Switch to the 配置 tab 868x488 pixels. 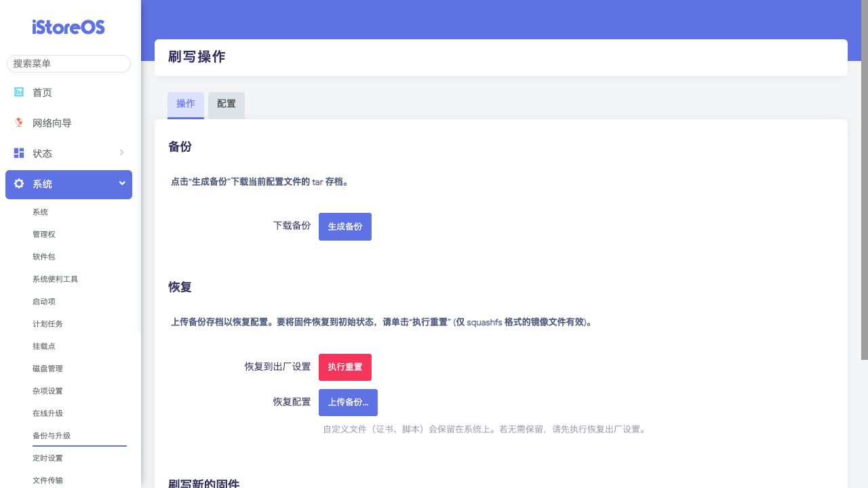(x=226, y=104)
